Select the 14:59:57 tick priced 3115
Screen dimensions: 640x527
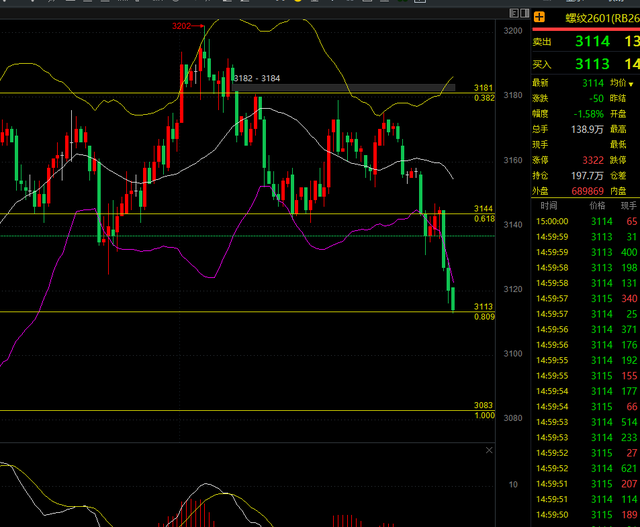tap(586, 298)
